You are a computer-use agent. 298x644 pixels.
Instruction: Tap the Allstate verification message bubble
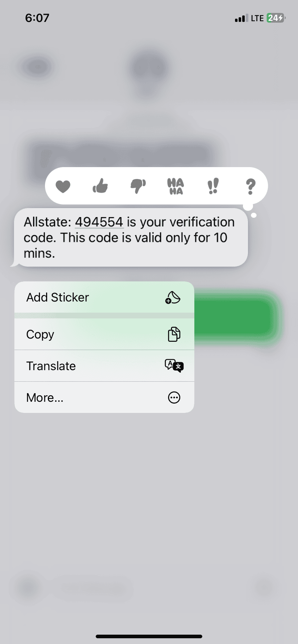tap(130, 238)
